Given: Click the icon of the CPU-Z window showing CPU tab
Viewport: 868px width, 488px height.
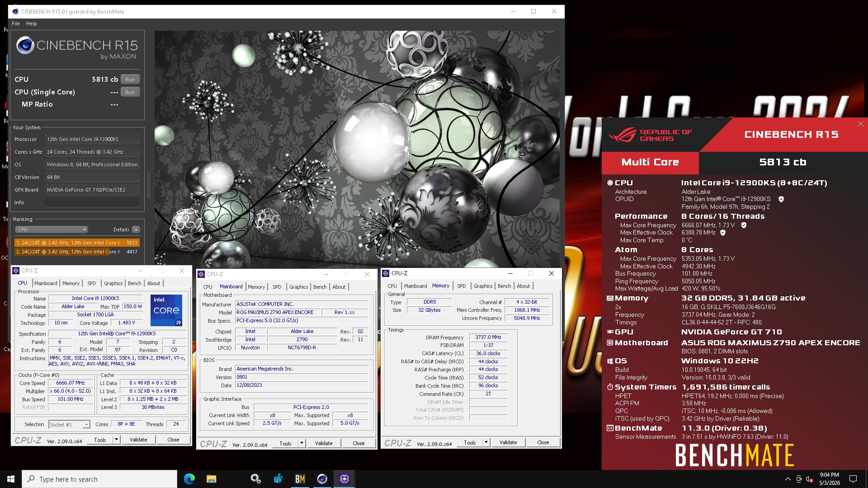Looking at the screenshot, I should coord(16,271).
